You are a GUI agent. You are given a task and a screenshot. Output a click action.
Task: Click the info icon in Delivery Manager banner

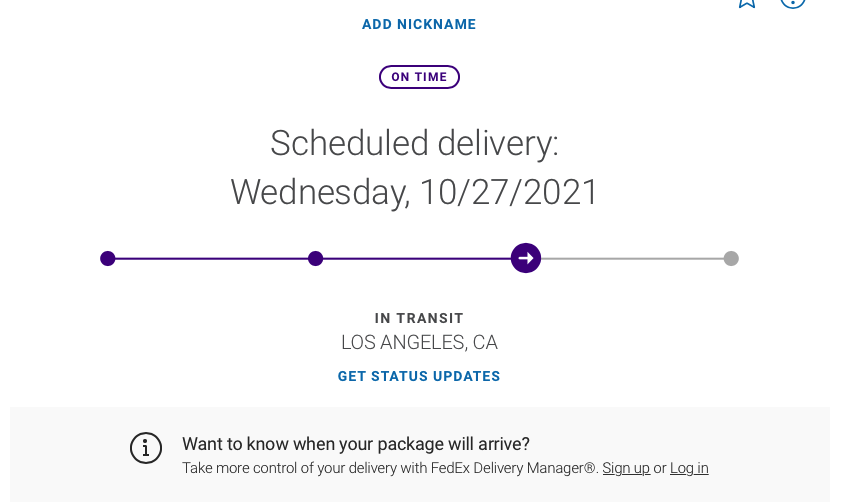[x=146, y=447]
